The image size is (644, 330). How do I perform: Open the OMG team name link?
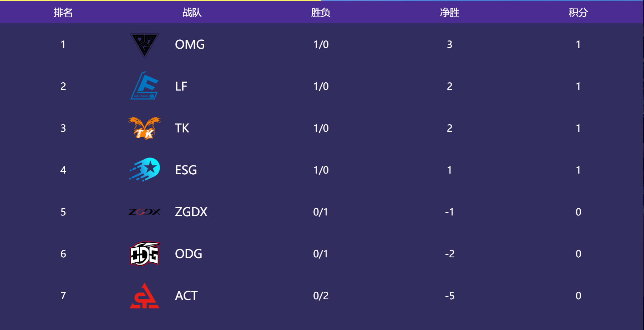click(x=190, y=44)
